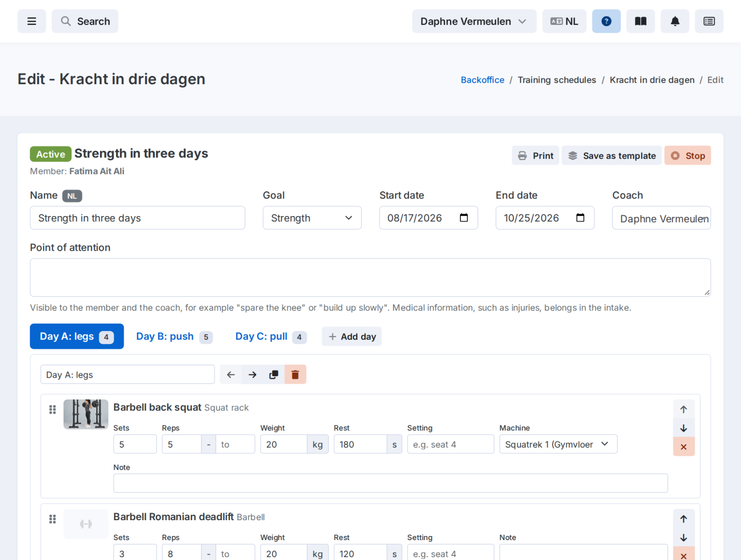This screenshot has width=741, height=560.
Task: Click the Barbell back squat Note field
Action: [x=390, y=483]
